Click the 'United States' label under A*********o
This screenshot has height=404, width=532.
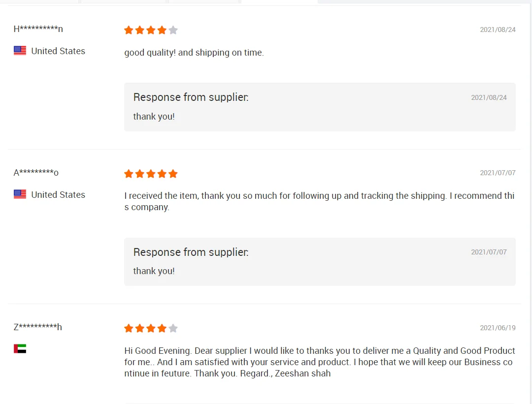[58, 195]
